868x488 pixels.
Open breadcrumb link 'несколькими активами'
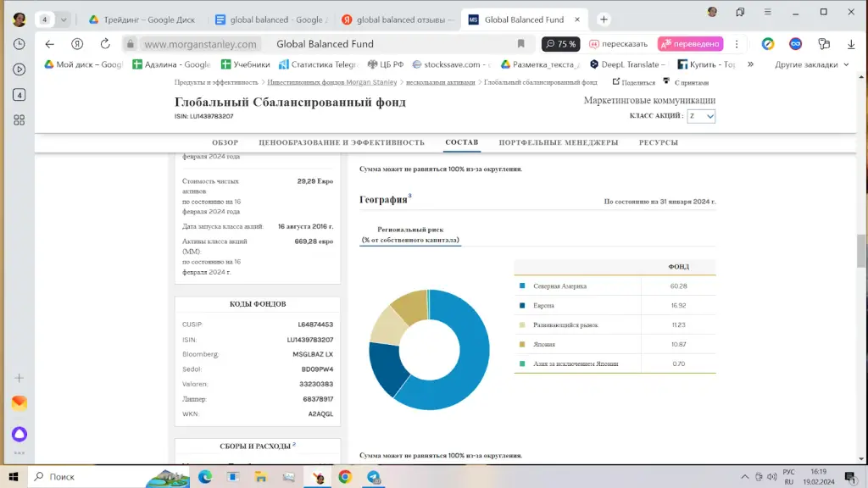[x=441, y=82]
